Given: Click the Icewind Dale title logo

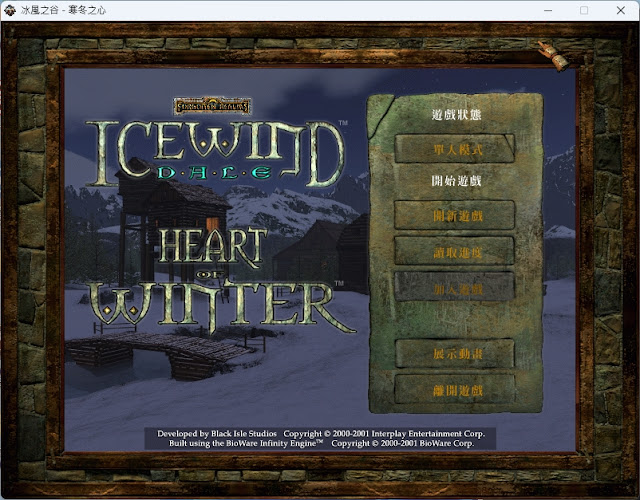Looking at the screenshot, I should (x=215, y=154).
